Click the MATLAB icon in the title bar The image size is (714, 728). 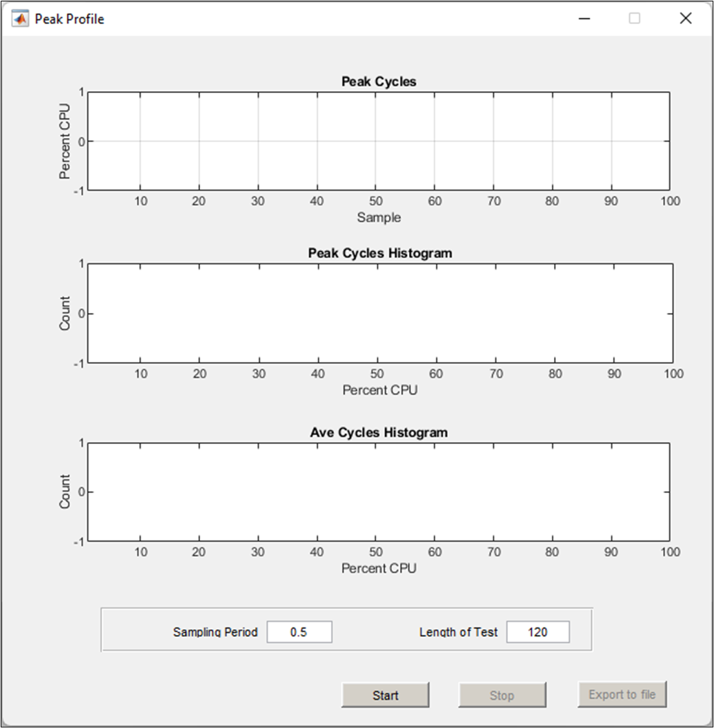pyautogui.click(x=20, y=19)
